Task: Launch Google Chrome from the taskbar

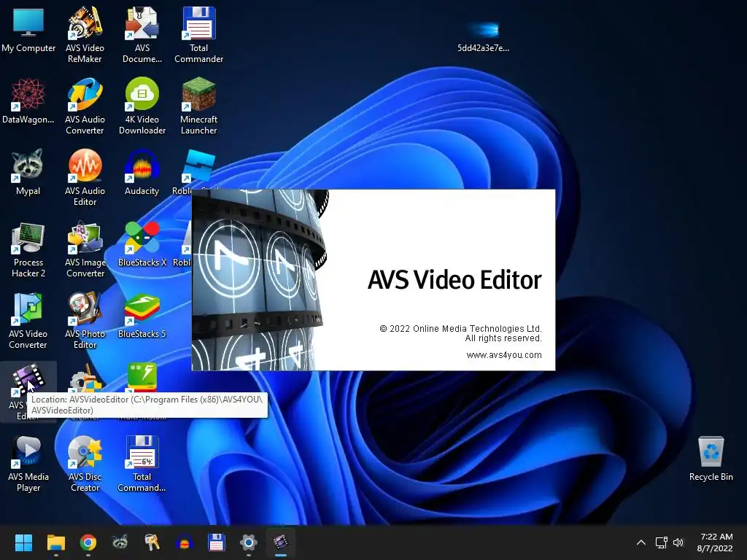Action: point(88,542)
